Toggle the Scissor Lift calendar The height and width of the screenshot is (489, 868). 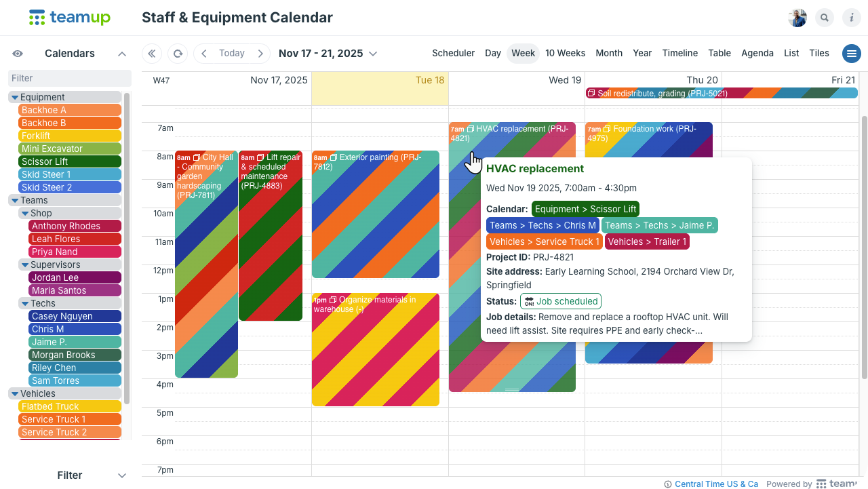[70, 161]
